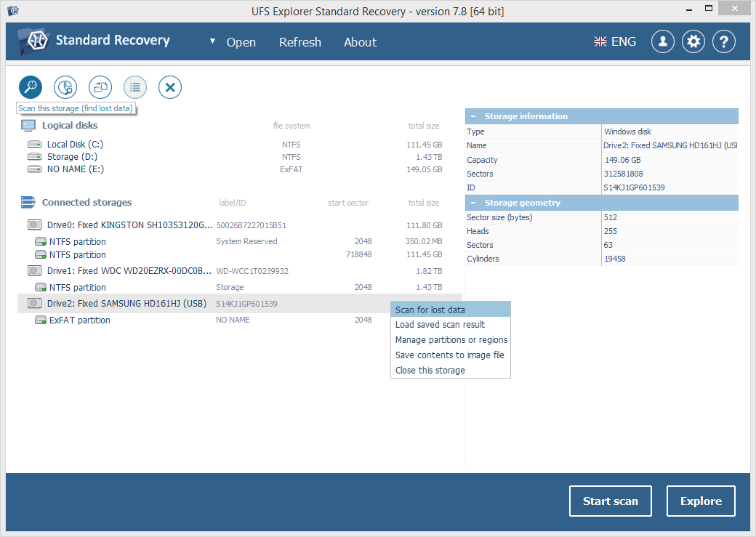Screen dimensions: 756x537
Task: Choose Close this storage
Action: click(450, 370)
